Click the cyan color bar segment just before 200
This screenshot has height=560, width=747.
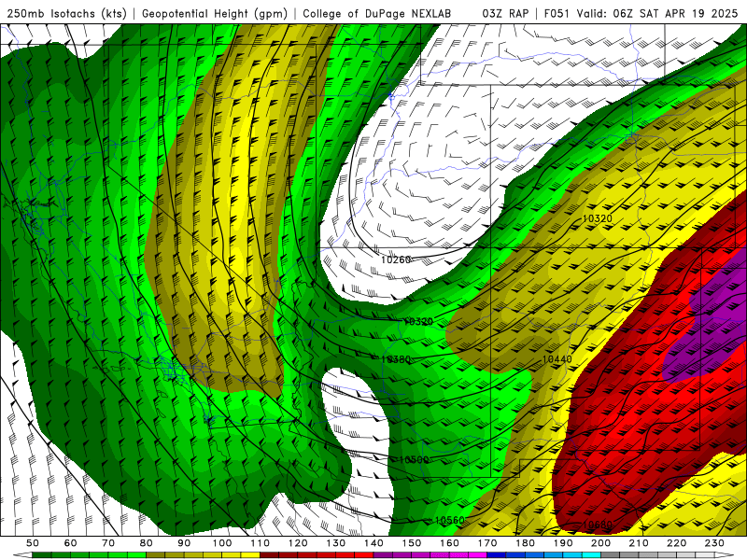click(591, 555)
